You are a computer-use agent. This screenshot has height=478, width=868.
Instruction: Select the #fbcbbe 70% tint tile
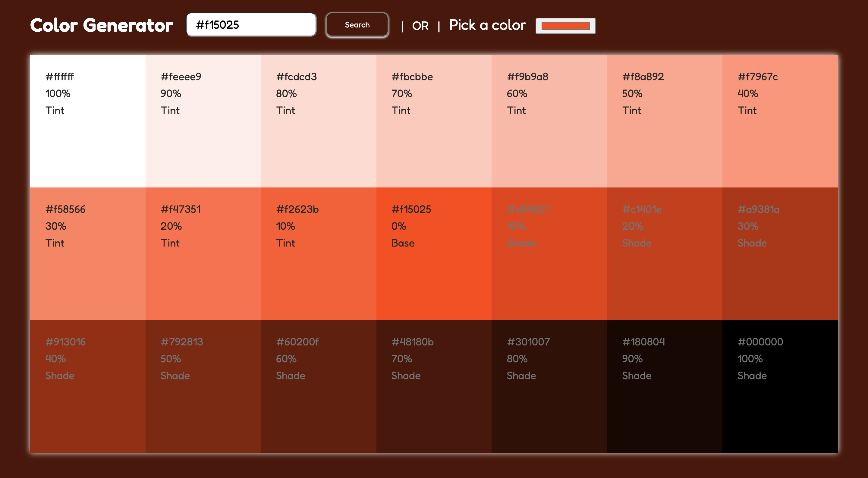coord(434,121)
